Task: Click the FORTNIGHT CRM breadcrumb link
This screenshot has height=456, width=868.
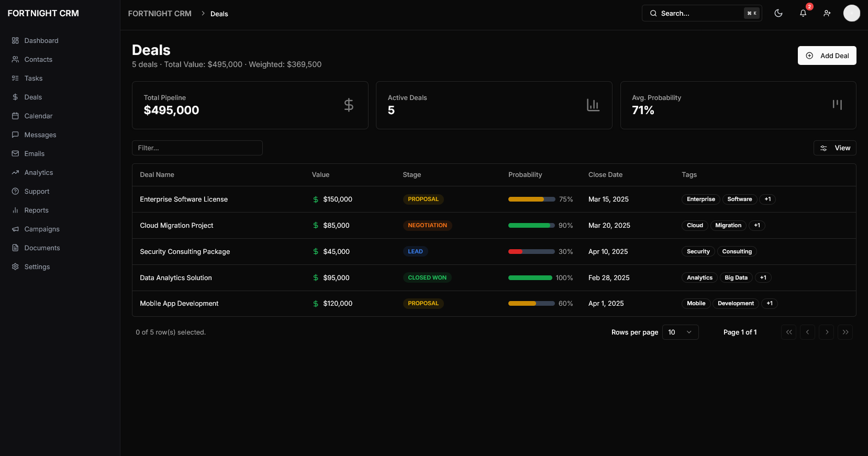Action: pyautogui.click(x=160, y=14)
